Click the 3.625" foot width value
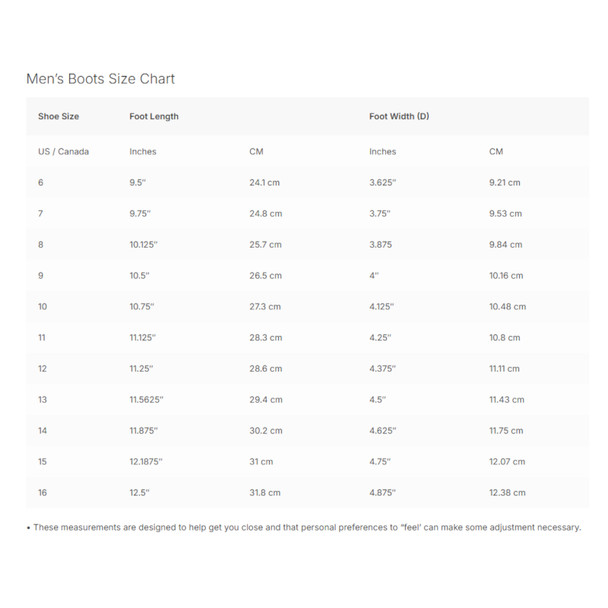 click(383, 183)
